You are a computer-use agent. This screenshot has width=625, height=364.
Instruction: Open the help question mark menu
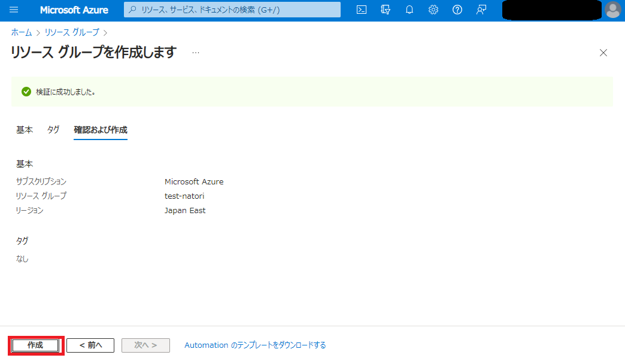tap(457, 10)
